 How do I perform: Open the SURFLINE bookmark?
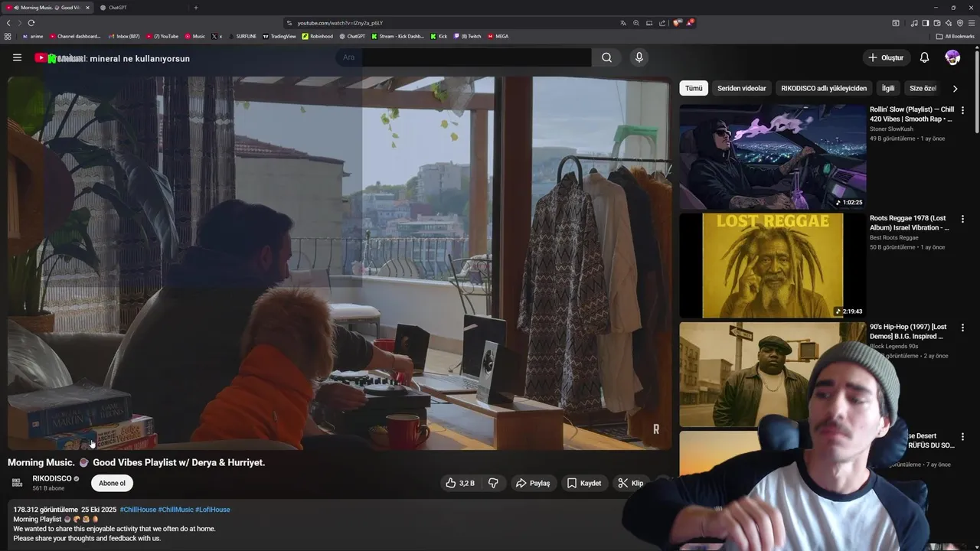point(241,36)
